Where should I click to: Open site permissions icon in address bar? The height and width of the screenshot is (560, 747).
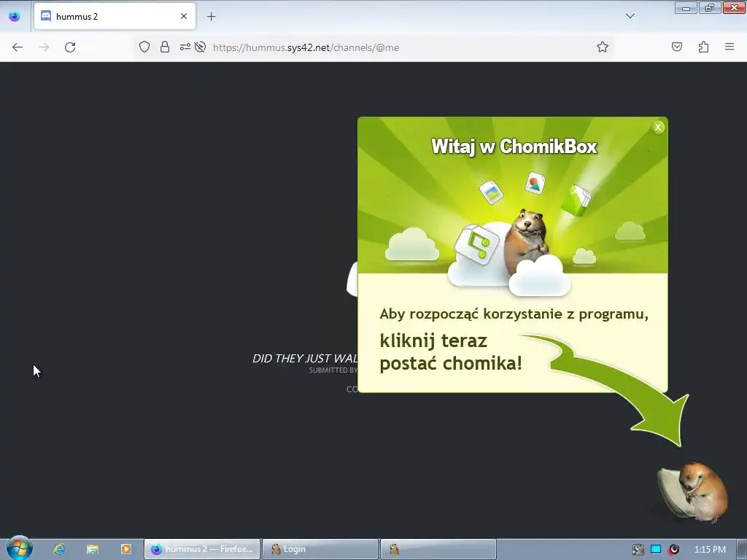(185, 47)
